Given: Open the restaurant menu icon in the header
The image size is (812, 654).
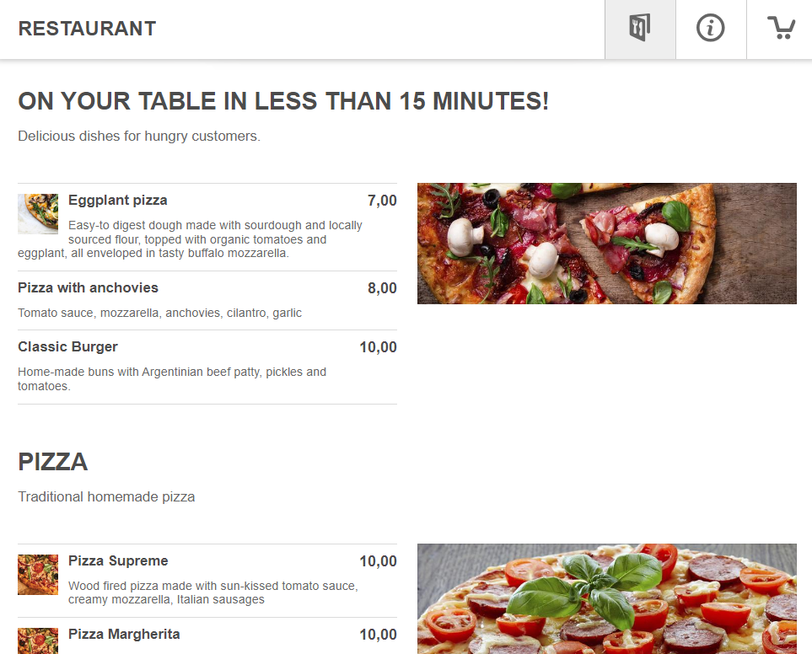Looking at the screenshot, I should pyautogui.click(x=639, y=28).
